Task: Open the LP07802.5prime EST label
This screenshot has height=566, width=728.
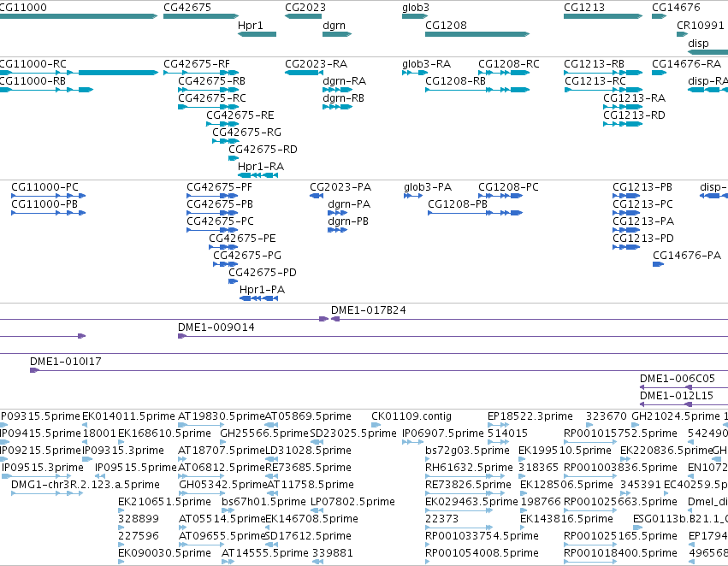Action: tap(352, 502)
